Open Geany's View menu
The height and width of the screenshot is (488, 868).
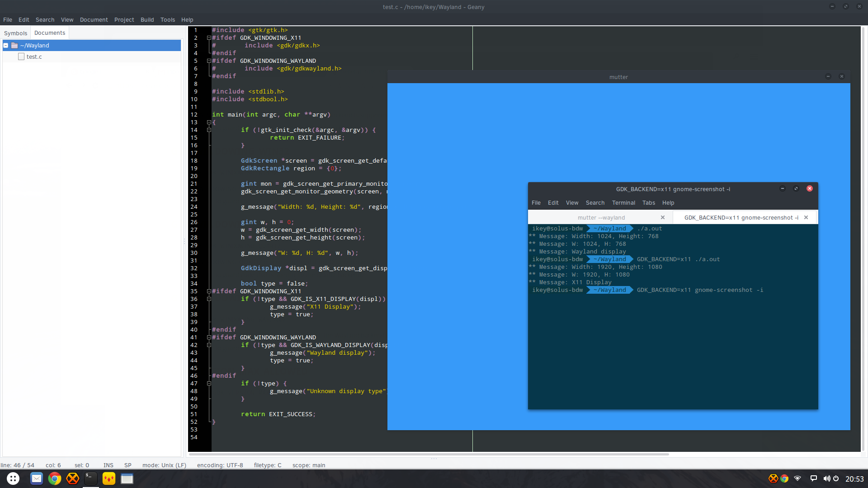point(67,20)
